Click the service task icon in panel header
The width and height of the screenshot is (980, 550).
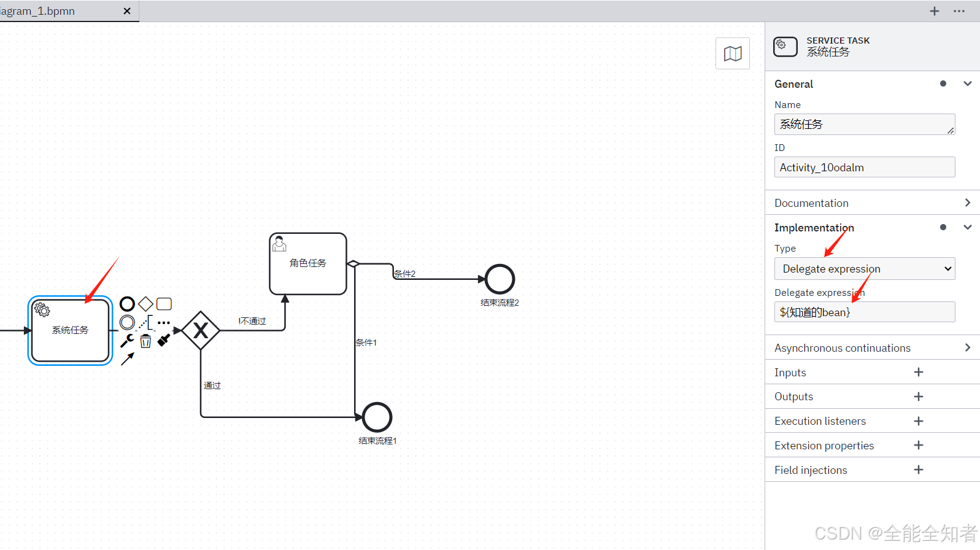coord(785,47)
